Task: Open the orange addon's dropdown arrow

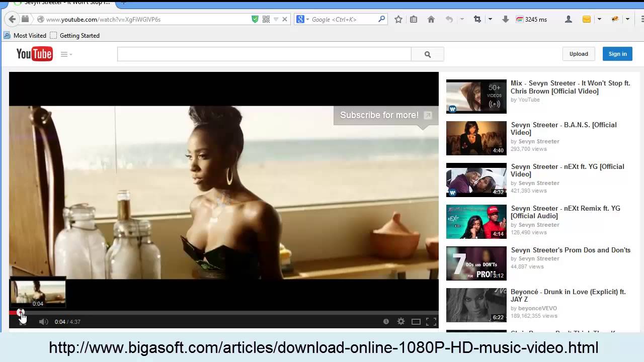Action: pyautogui.click(x=627, y=19)
